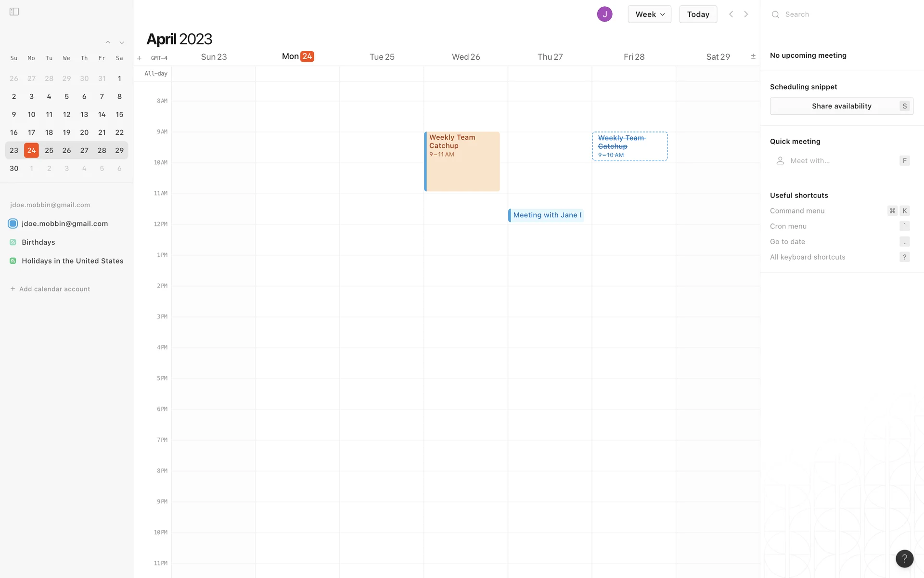Viewport: 924px width, 578px height.
Task: Go to the next week arrow
Action: pyautogui.click(x=746, y=14)
